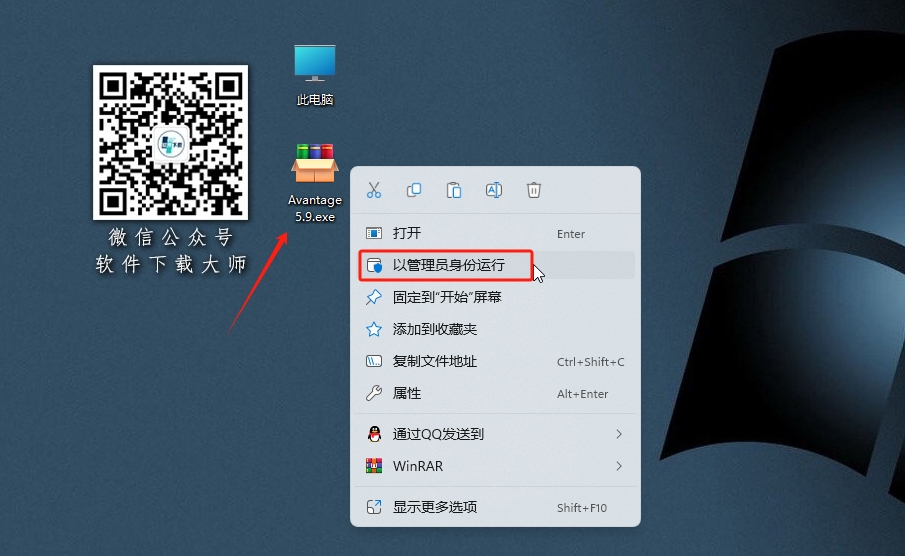Select the Avantage 5.9.exe desktop icon
The image size is (905, 556).
coord(315,184)
